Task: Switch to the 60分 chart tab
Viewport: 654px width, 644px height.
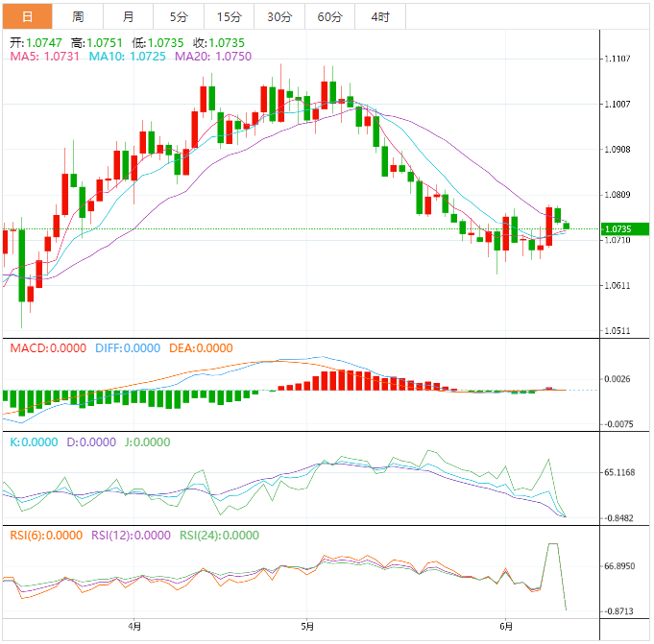Action: [329, 17]
